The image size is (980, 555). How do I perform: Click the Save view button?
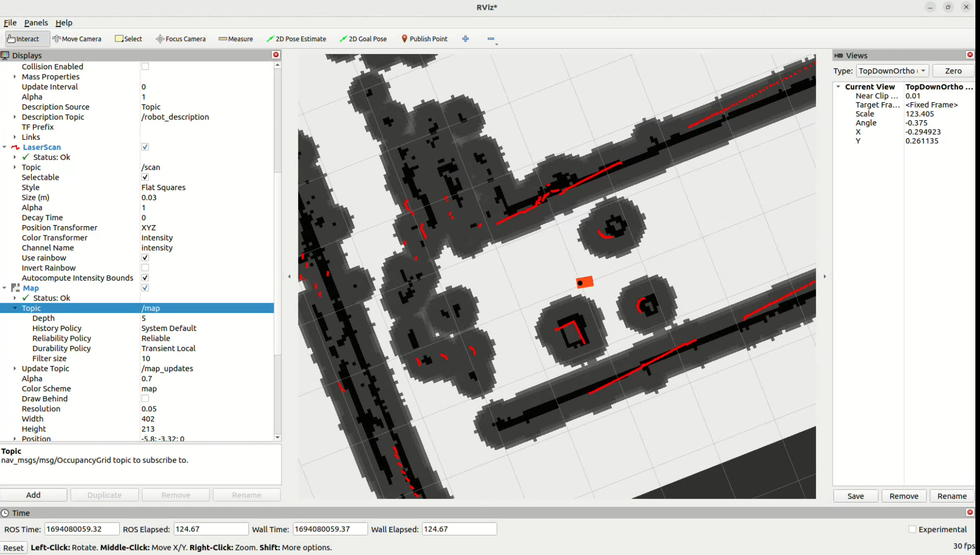click(856, 496)
